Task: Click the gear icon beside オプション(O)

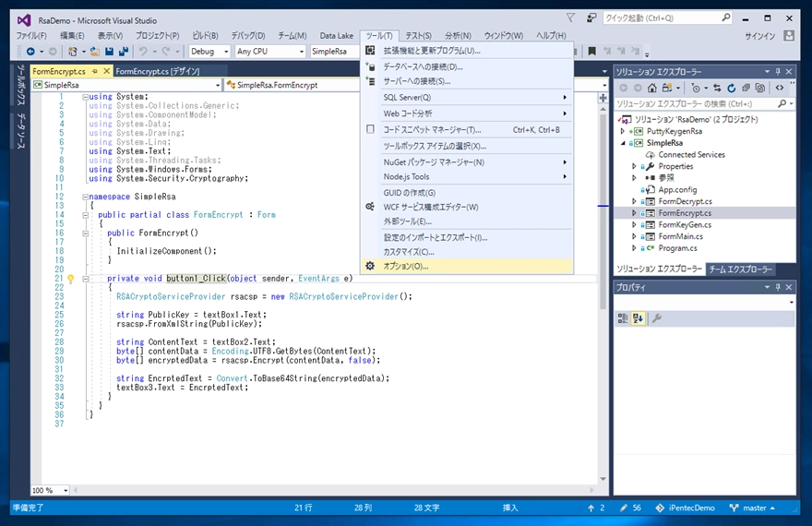Action: [x=370, y=266]
